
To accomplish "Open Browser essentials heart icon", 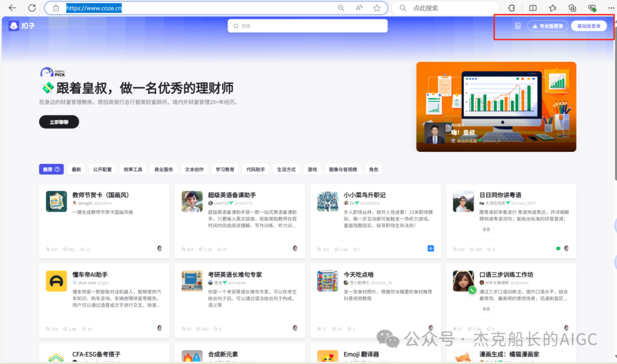I will click(592, 8).
